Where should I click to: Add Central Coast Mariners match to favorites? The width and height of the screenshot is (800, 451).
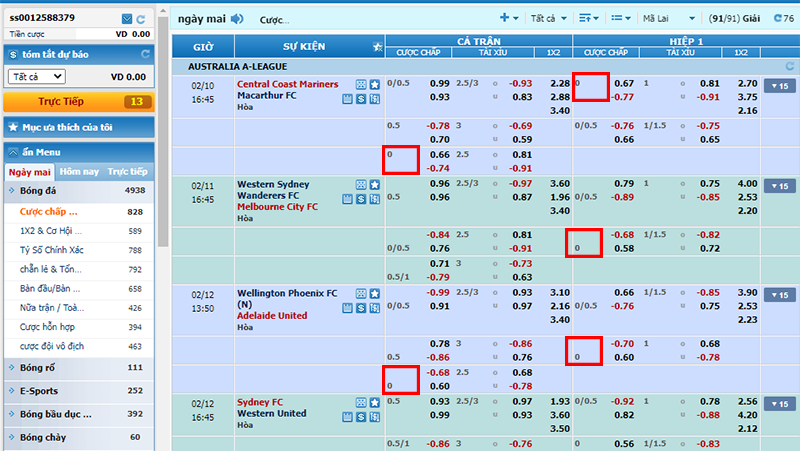[x=375, y=85]
